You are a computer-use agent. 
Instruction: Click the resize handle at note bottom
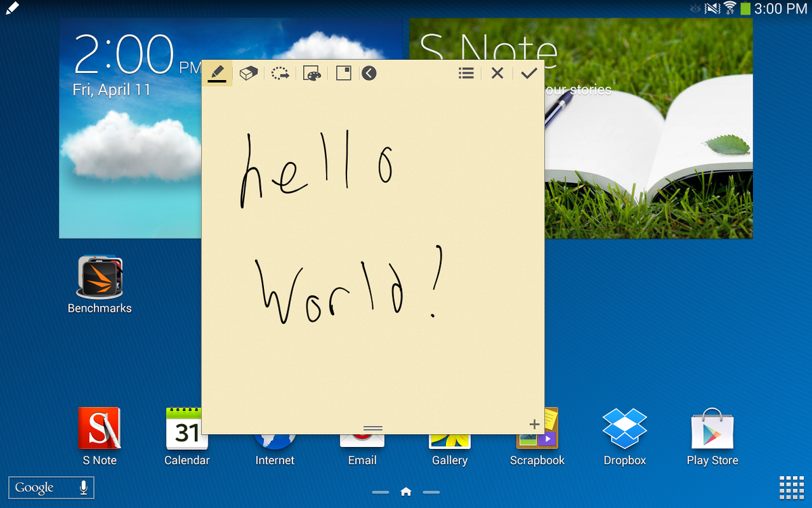coord(373,428)
